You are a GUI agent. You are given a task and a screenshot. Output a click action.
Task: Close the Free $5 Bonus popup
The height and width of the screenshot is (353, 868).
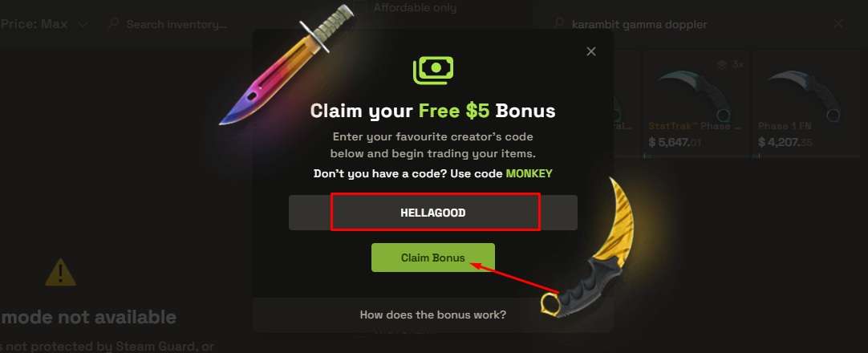(x=591, y=51)
